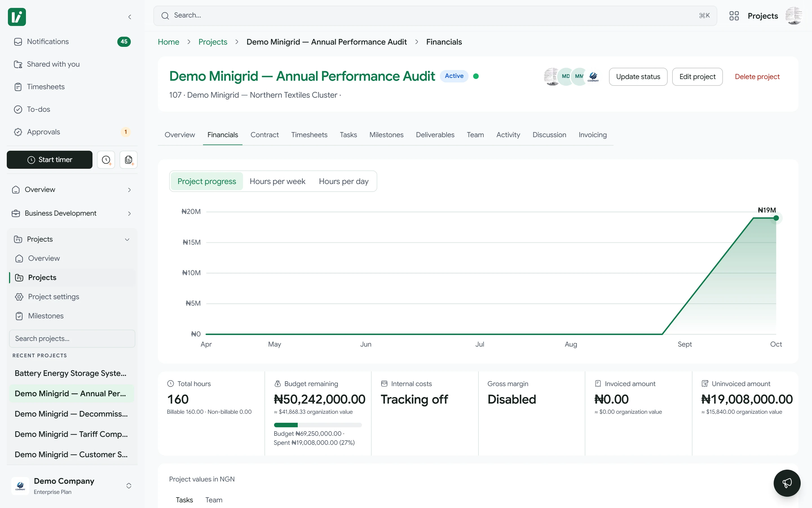Click the Update status button
The height and width of the screenshot is (508, 812).
pyautogui.click(x=638, y=76)
